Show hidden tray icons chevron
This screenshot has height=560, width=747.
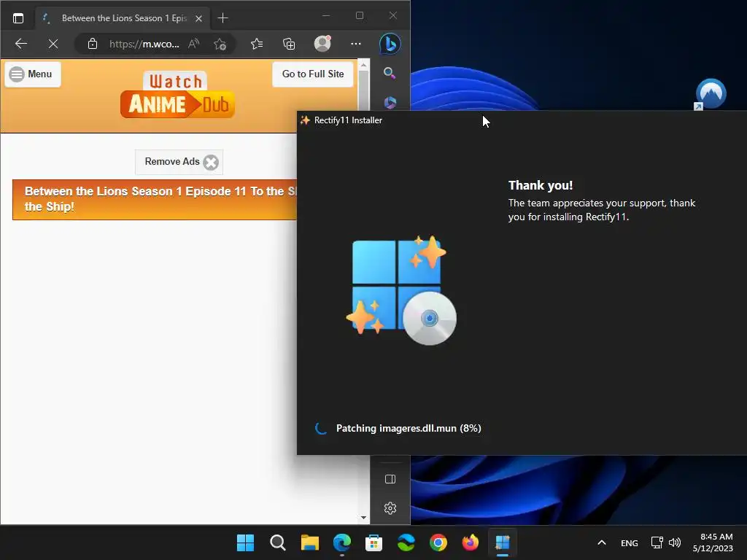click(x=602, y=542)
